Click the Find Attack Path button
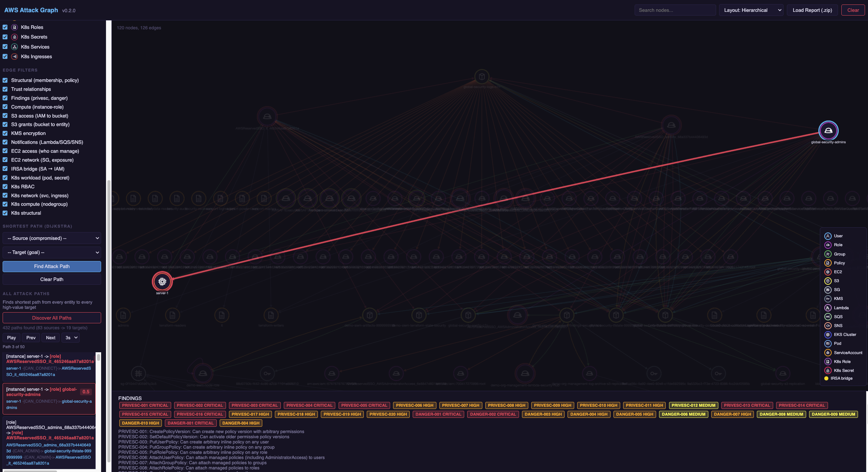868x472 pixels. click(x=52, y=266)
